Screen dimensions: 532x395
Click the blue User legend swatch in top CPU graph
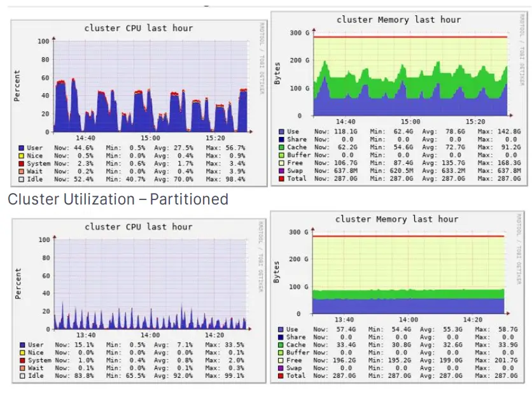(x=22, y=147)
